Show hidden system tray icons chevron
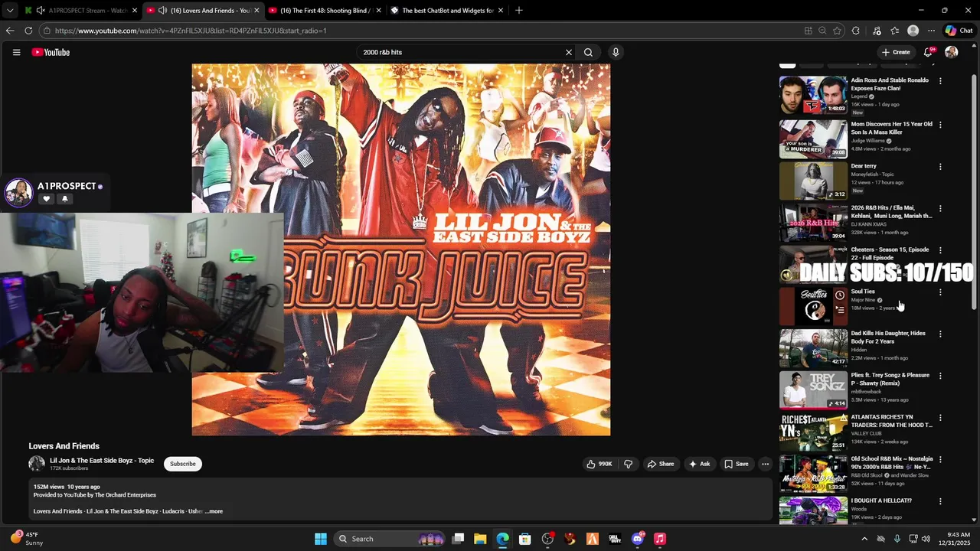 (864, 539)
